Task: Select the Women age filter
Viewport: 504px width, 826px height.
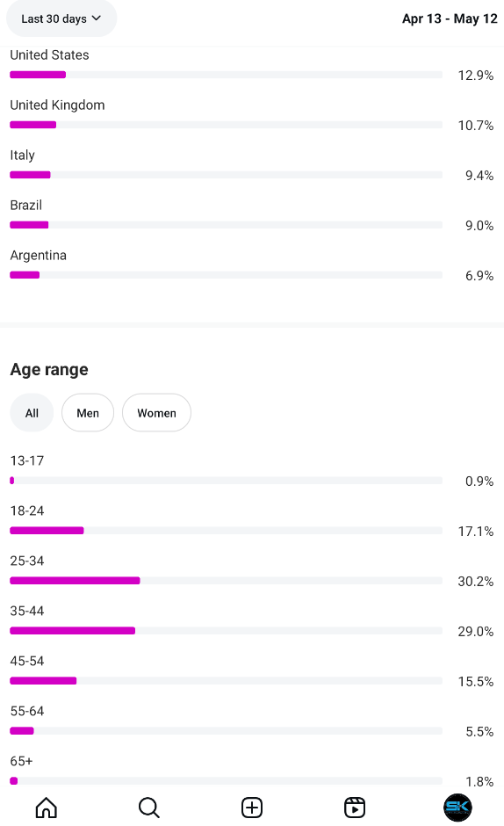Action: click(156, 413)
